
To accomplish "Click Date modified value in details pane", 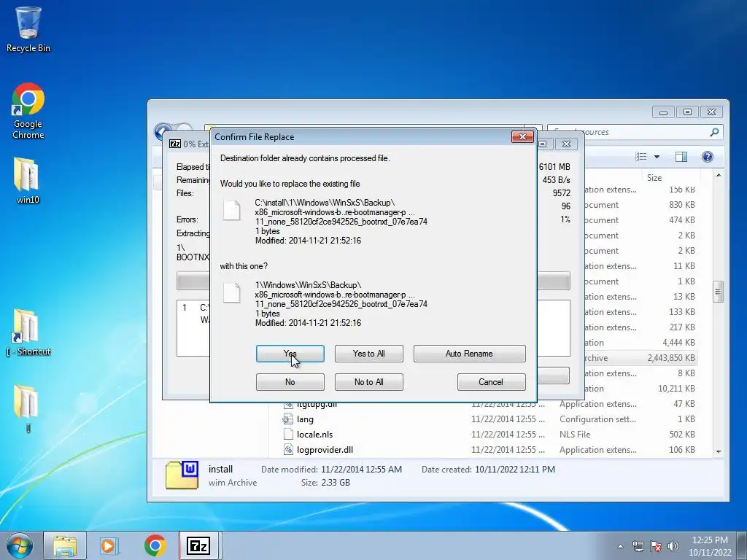I will [x=361, y=470].
